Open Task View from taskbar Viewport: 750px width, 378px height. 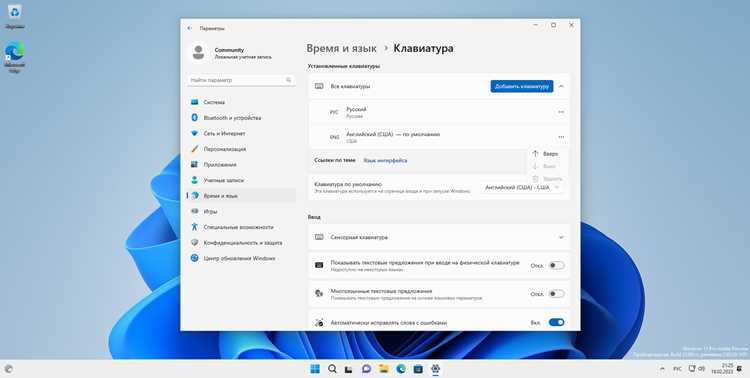click(x=349, y=368)
